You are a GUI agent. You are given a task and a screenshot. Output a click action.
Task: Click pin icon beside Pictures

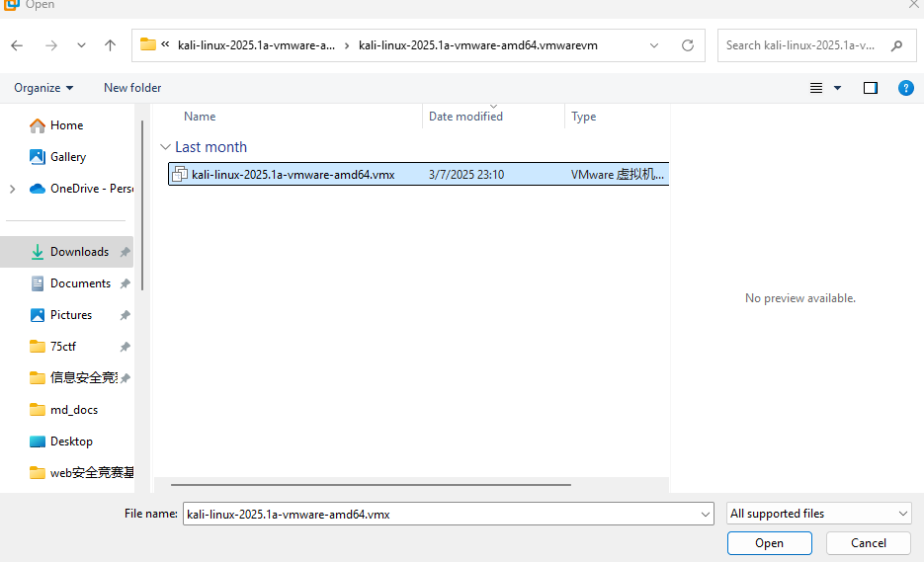[x=125, y=315]
